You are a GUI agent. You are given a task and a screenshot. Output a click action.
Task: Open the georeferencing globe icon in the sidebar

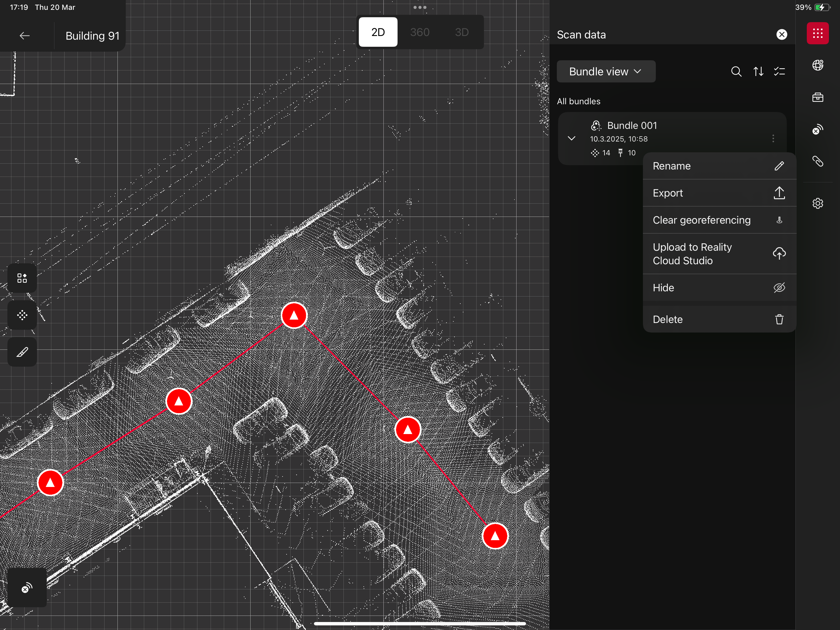click(818, 65)
